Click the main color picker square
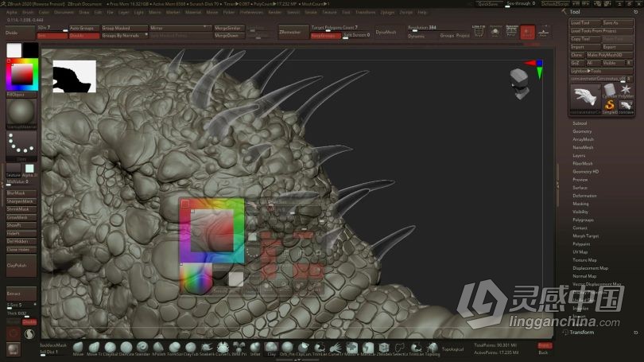 [x=21, y=75]
